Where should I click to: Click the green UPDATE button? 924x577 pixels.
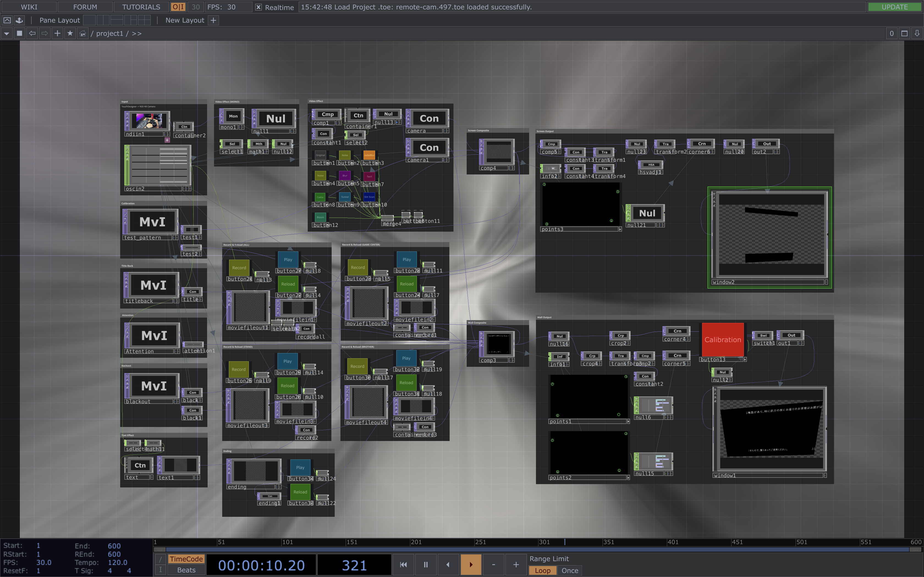894,7
